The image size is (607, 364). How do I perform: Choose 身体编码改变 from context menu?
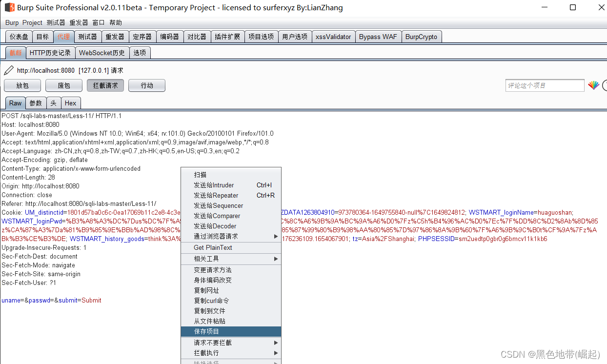(x=231, y=280)
